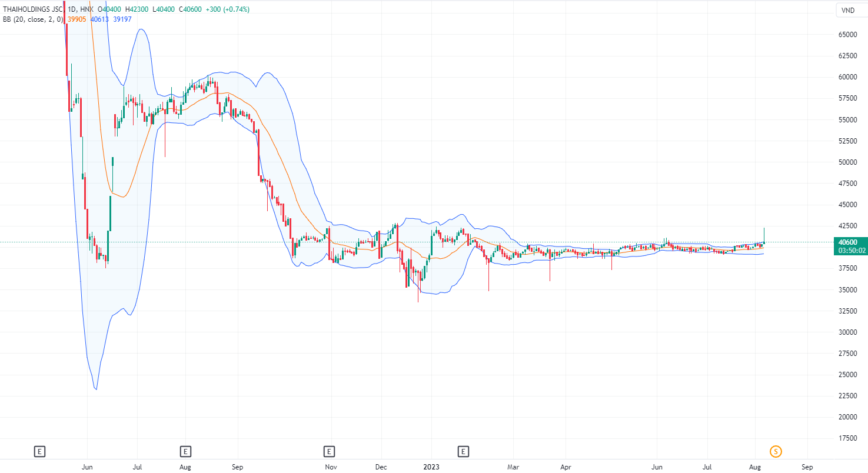Click the blue 40613 upper band value
The image size is (868, 473).
tap(98, 19)
